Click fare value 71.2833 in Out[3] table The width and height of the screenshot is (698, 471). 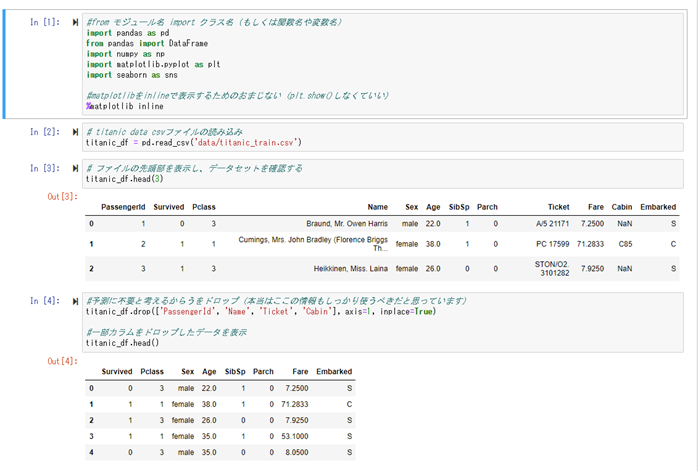tap(590, 244)
